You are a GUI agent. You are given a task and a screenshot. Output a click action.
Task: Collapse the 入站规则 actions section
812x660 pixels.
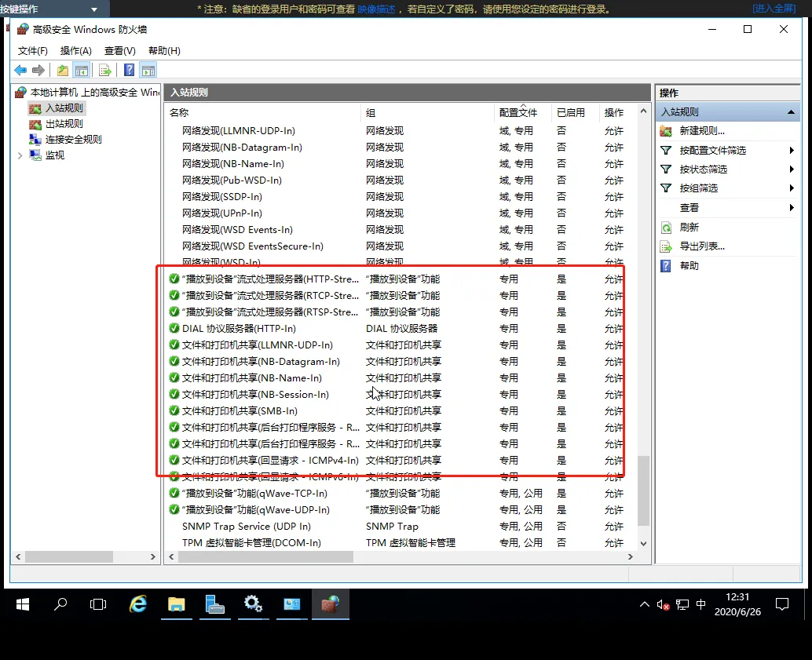point(792,112)
